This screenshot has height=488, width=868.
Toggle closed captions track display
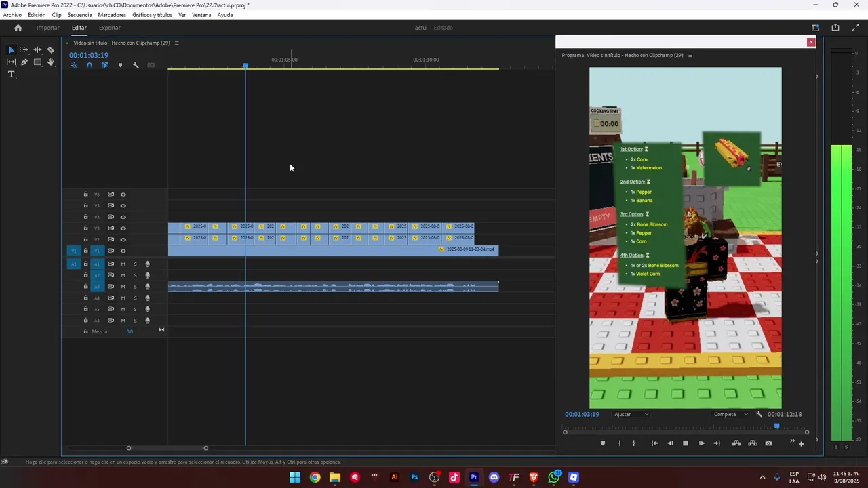pyautogui.click(x=151, y=65)
